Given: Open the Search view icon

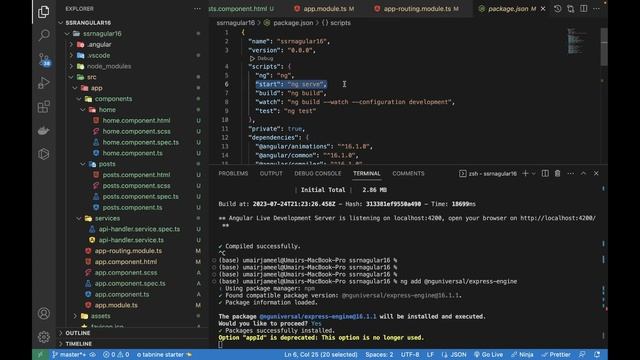Looking at the screenshot, I should (44, 35).
